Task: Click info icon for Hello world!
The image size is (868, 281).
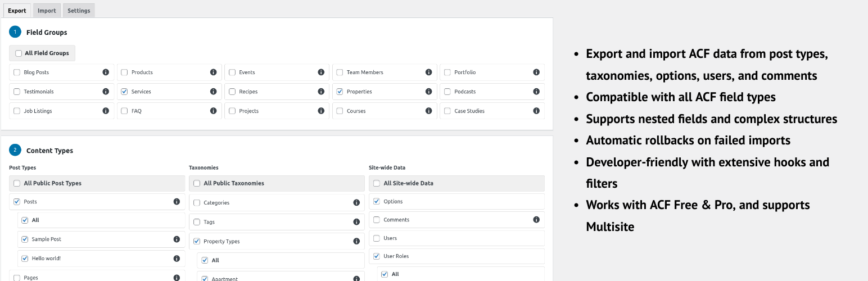Action: tap(177, 259)
